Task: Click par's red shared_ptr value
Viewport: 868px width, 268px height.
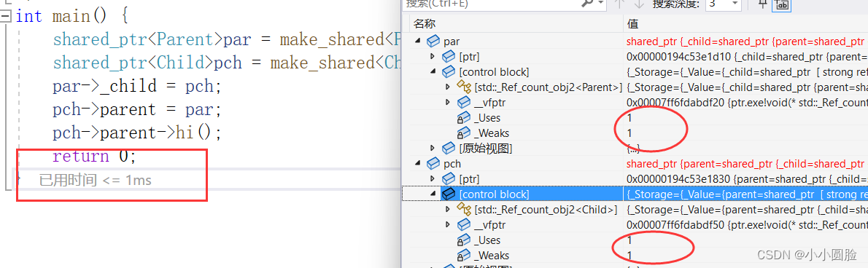Action: 745,42
